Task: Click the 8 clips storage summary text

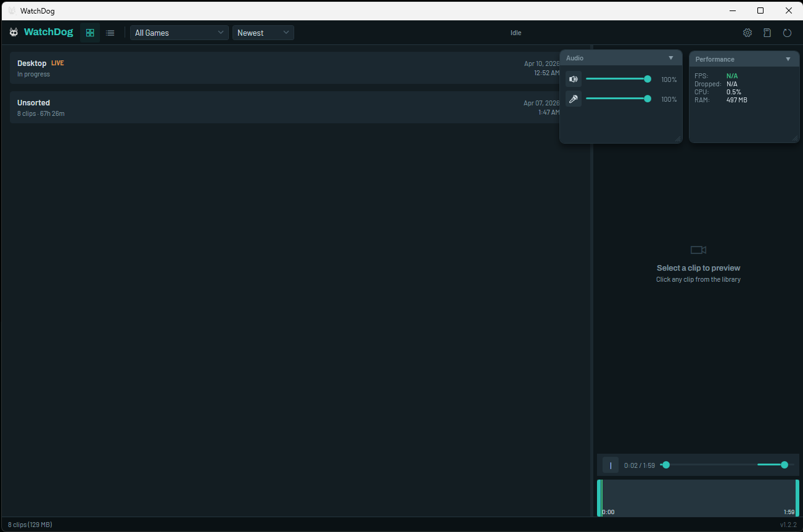Action: pos(29,524)
